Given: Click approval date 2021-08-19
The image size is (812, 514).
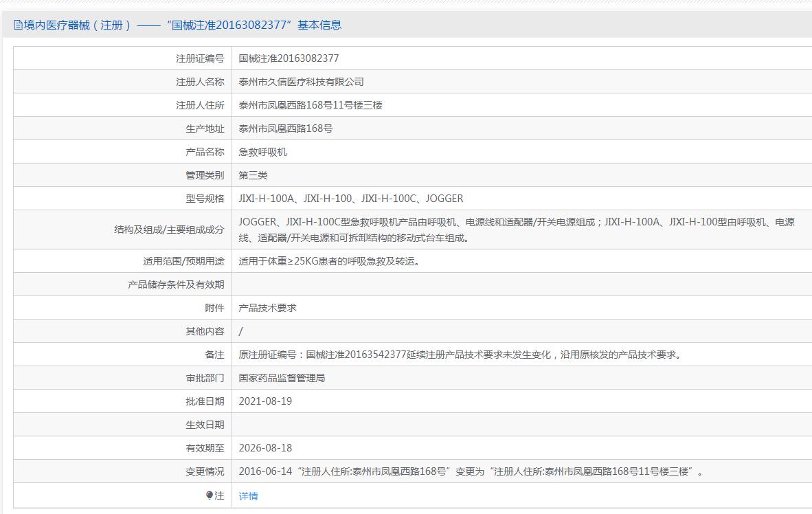Looking at the screenshot, I should pyautogui.click(x=265, y=401).
